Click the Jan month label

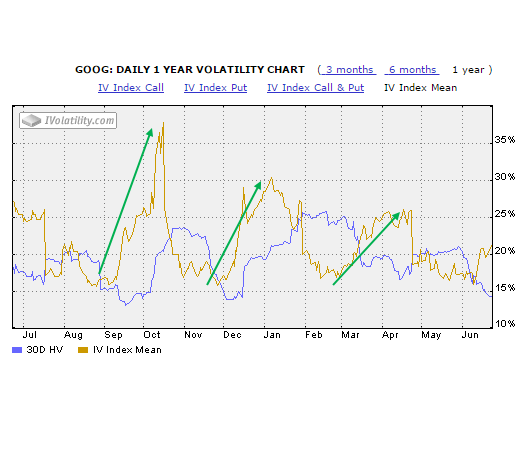[272, 335]
